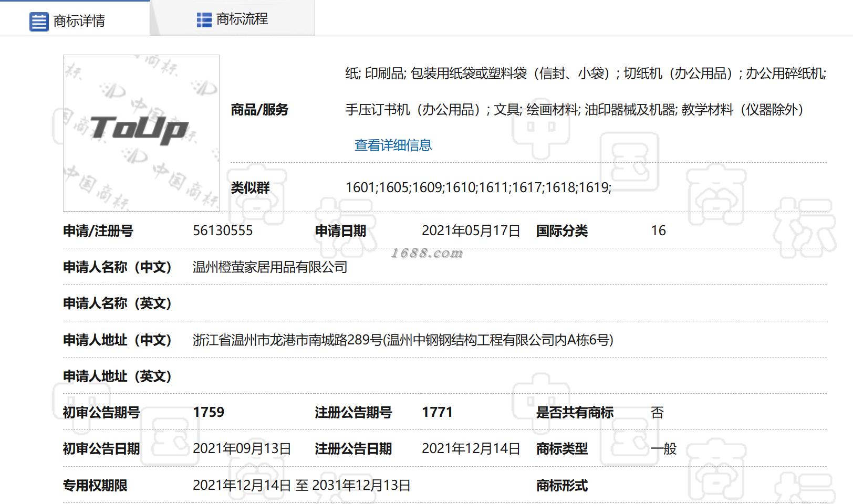Click the 商标详情 list icon

pos(39,22)
